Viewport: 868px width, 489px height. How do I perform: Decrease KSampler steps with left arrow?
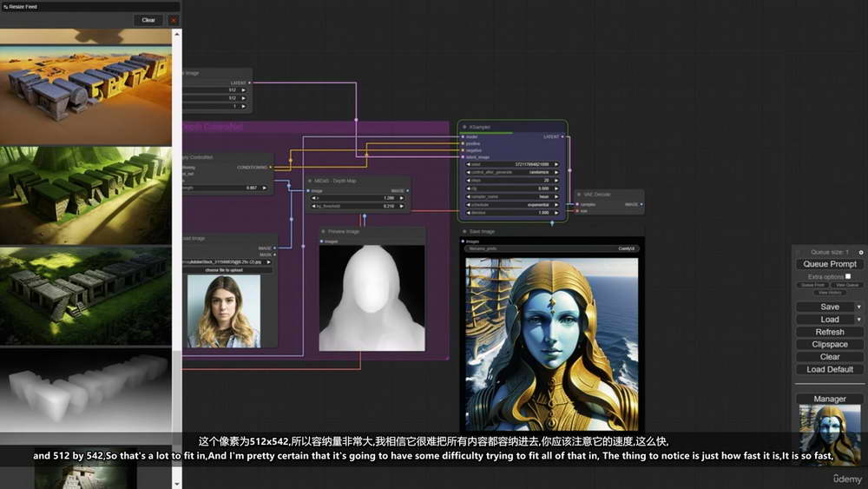coord(469,181)
